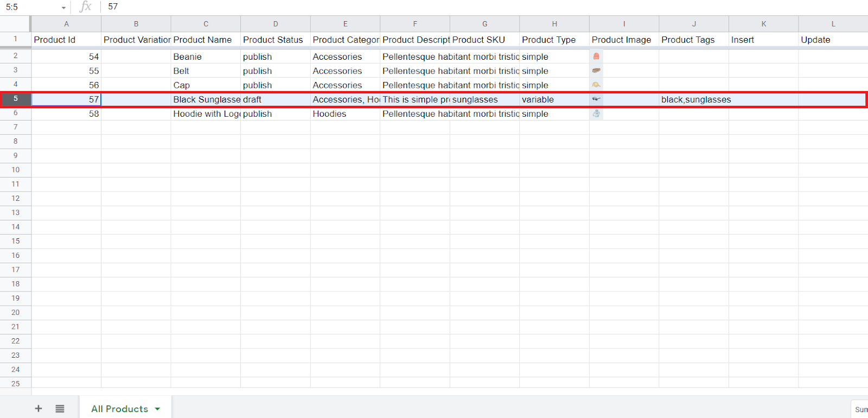This screenshot has height=418, width=868.
Task: Click the Product Tags header cell
Action: [x=694, y=40]
